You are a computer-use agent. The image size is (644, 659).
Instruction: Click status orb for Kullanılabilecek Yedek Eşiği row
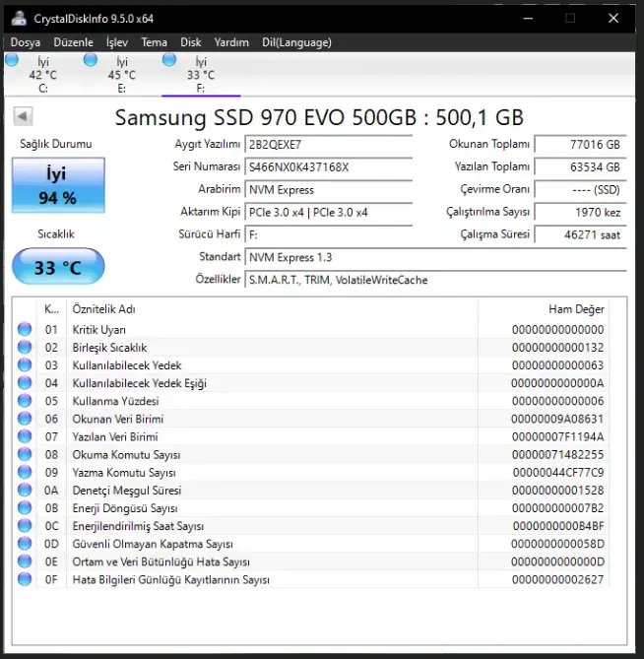coord(25,383)
